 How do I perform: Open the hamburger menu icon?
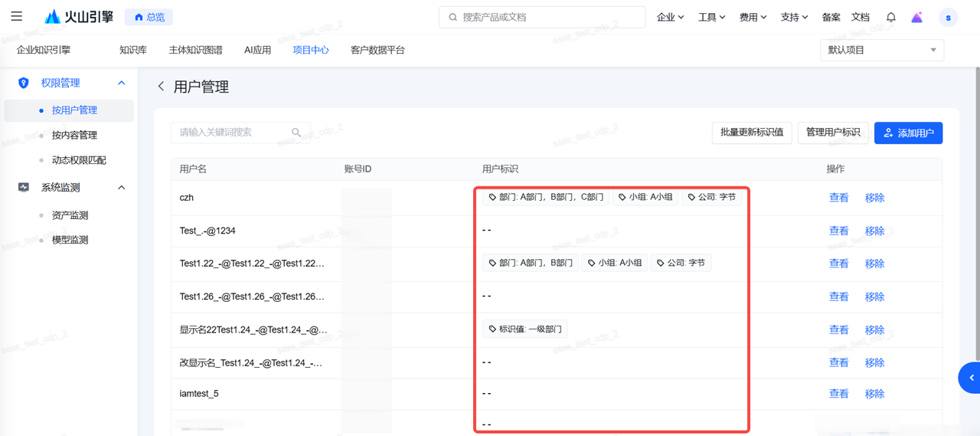(x=16, y=16)
